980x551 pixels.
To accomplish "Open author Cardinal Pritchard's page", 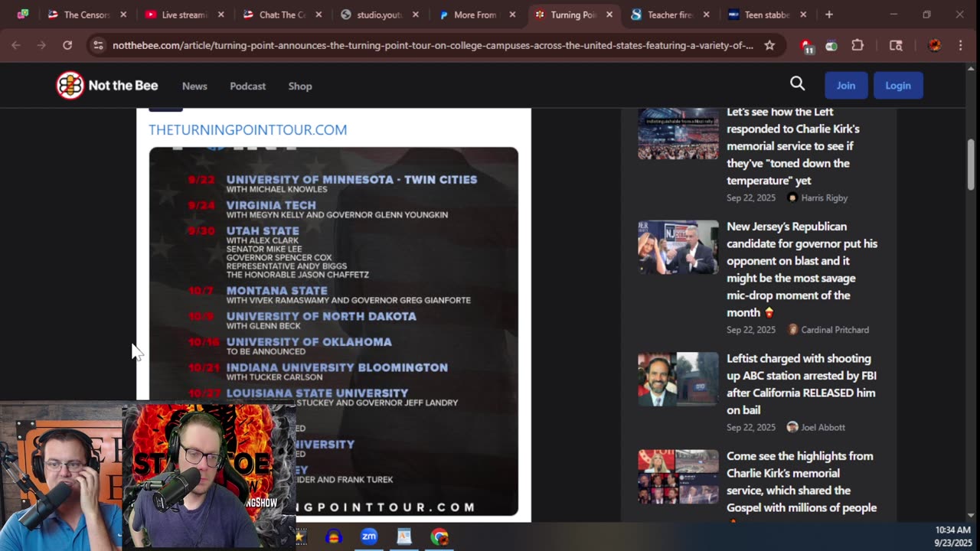I will tap(835, 330).
